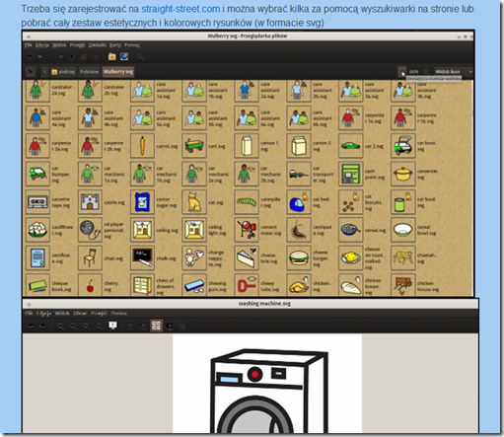Click the 66% zoom level label
The width and height of the screenshot is (504, 437).
(x=414, y=72)
